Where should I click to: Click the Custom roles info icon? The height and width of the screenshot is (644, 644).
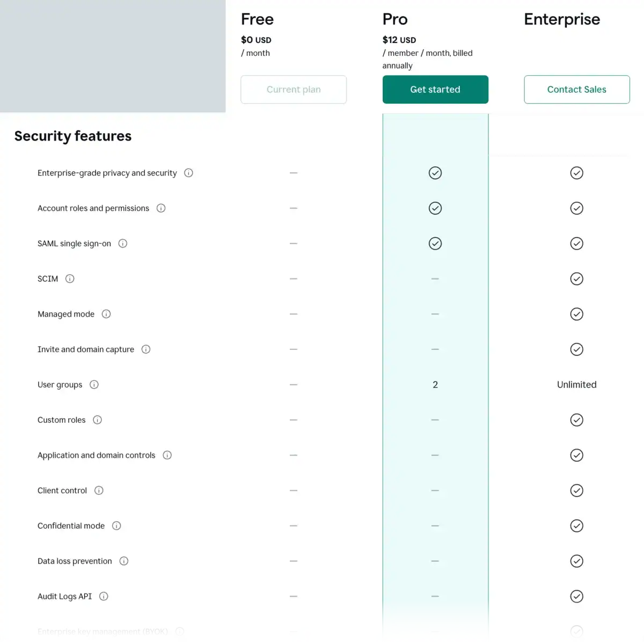[x=97, y=420]
